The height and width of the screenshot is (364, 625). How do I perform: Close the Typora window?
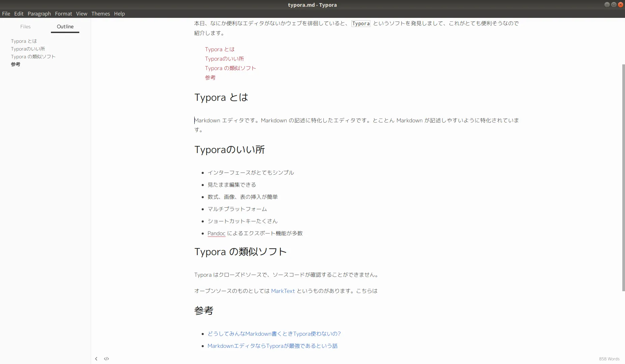[x=621, y=5]
